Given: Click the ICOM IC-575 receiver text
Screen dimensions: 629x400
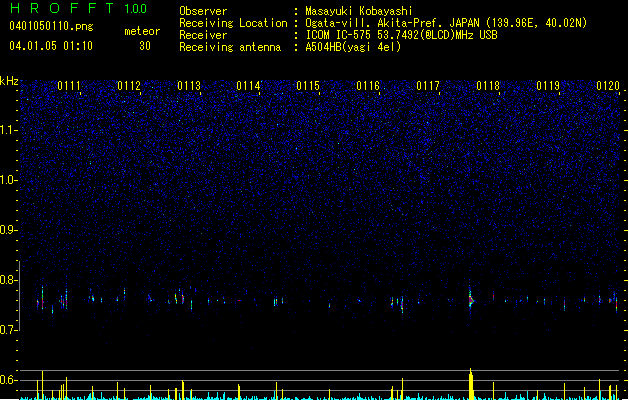Looking at the screenshot, I should [x=401, y=35].
